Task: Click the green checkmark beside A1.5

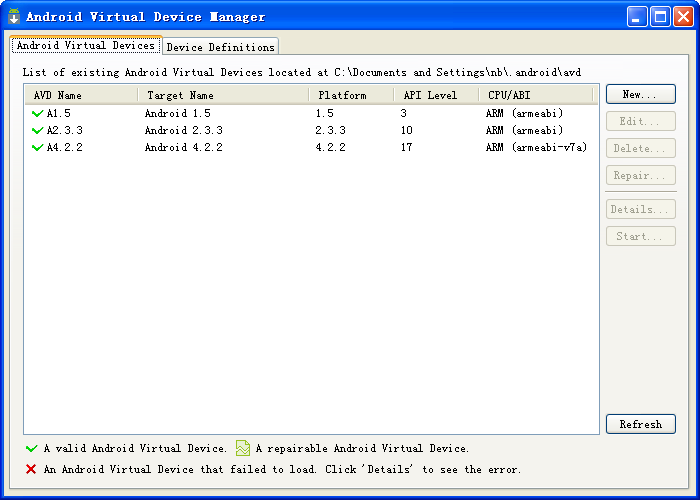Action: (38, 114)
